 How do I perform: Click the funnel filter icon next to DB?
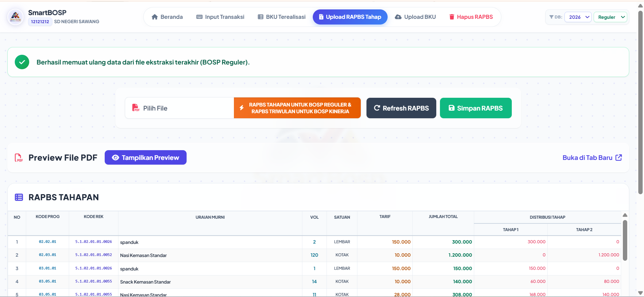click(551, 17)
